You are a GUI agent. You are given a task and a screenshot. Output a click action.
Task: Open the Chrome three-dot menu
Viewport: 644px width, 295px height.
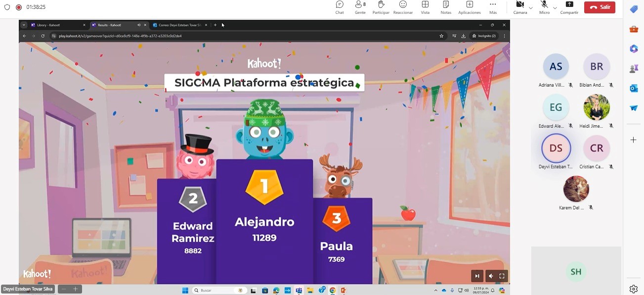pos(504,36)
